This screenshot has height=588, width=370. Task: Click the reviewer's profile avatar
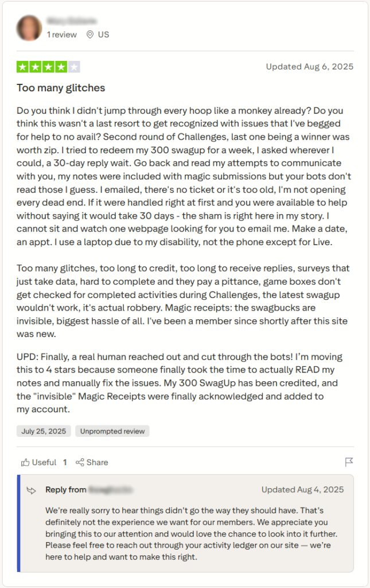(29, 28)
